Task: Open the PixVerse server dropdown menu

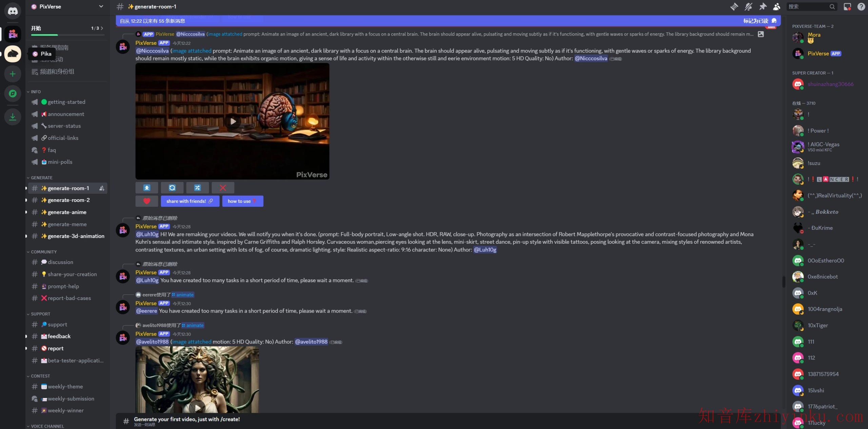Action: coord(101,6)
